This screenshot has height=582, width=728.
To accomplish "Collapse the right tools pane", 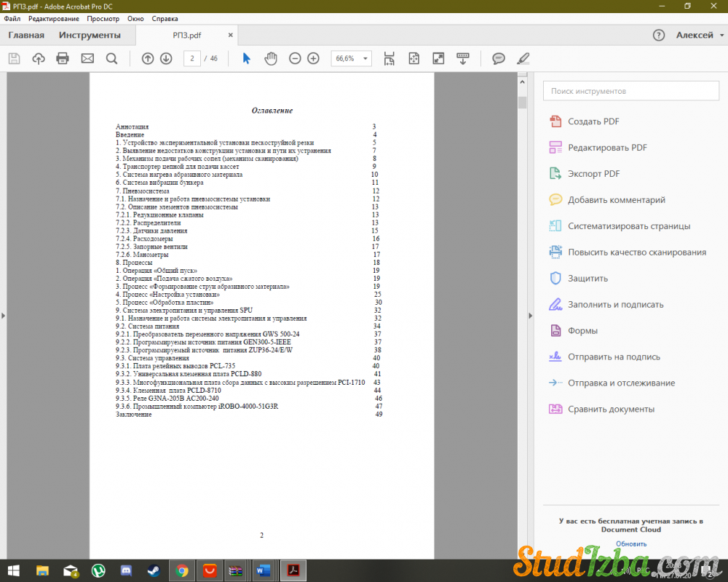I will [529, 315].
